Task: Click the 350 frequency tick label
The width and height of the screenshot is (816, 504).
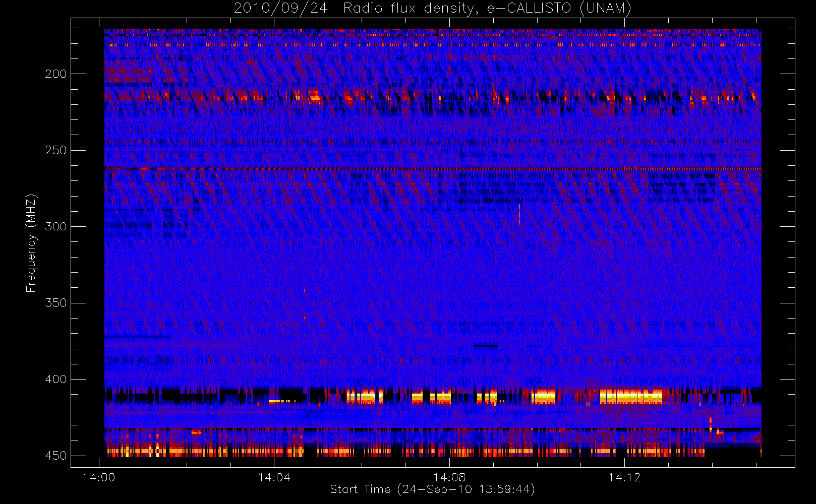Action: coord(55,302)
